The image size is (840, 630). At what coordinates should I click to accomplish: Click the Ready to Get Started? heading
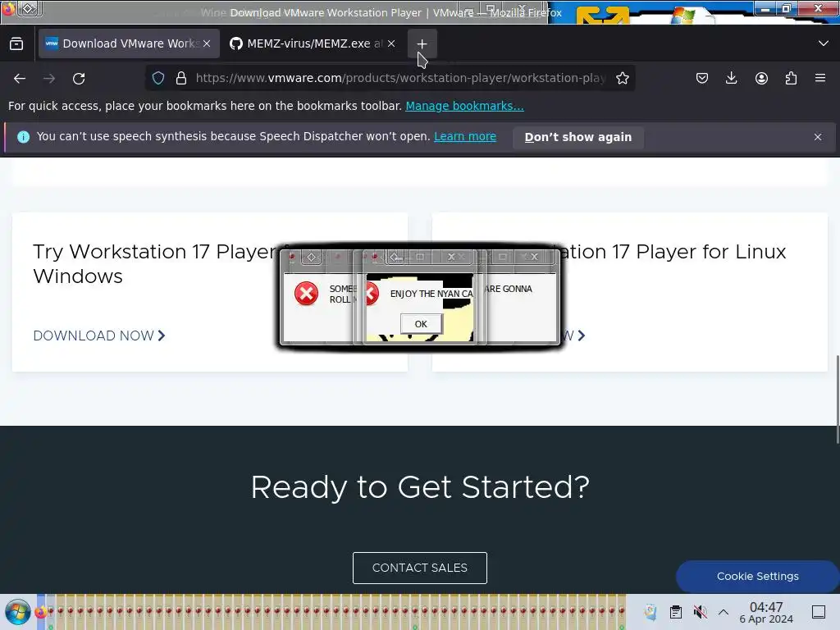(x=420, y=487)
